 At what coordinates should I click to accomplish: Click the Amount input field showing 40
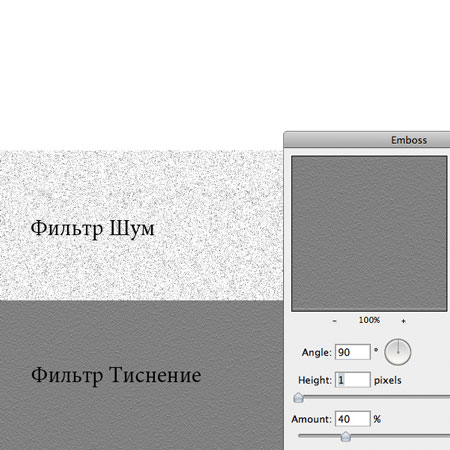tap(353, 419)
